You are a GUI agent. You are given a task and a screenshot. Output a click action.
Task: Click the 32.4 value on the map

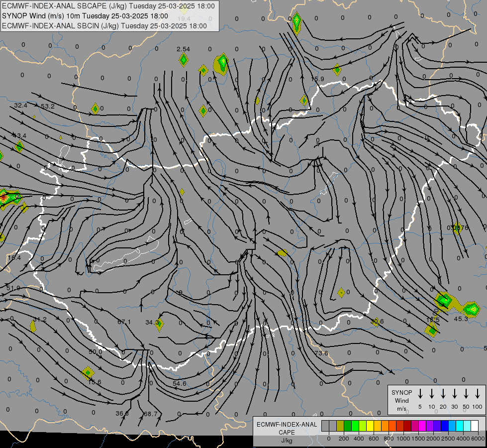pos(20,106)
